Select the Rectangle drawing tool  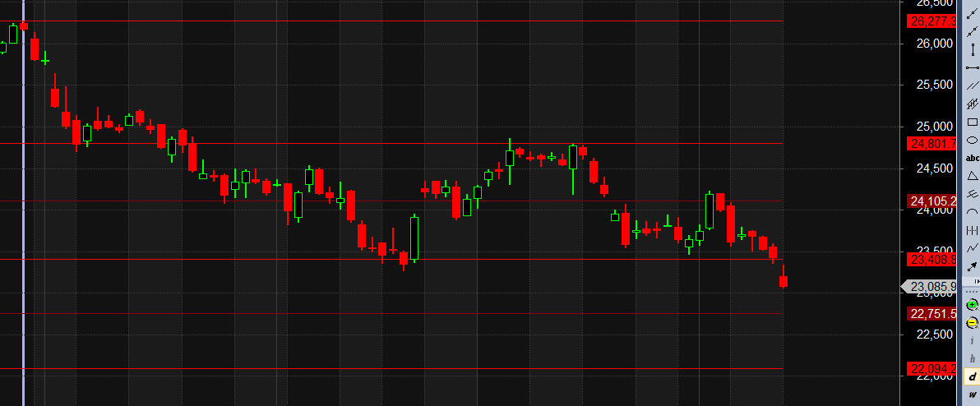pos(972,122)
